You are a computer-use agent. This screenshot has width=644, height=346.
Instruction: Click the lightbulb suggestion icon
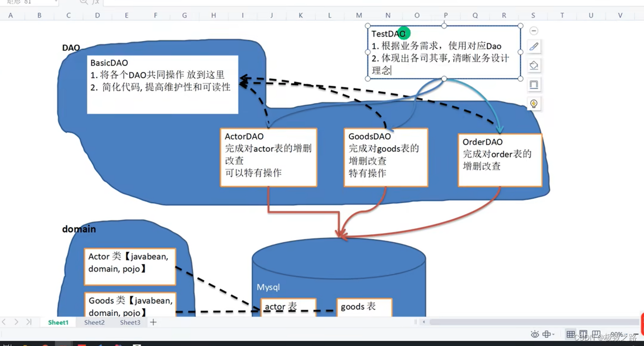(x=534, y=104)
